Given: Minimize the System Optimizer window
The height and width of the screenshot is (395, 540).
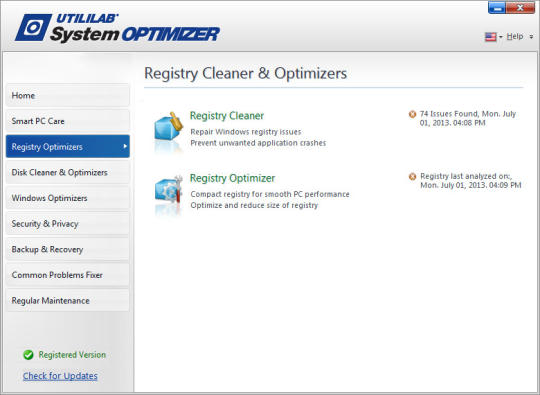Looking at the screenshot, I should [x=497, y=7].
